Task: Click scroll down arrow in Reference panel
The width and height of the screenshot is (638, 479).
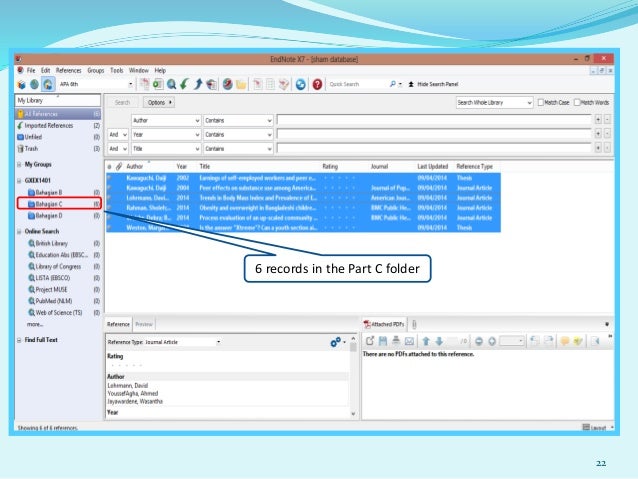Action: [353, 414]
